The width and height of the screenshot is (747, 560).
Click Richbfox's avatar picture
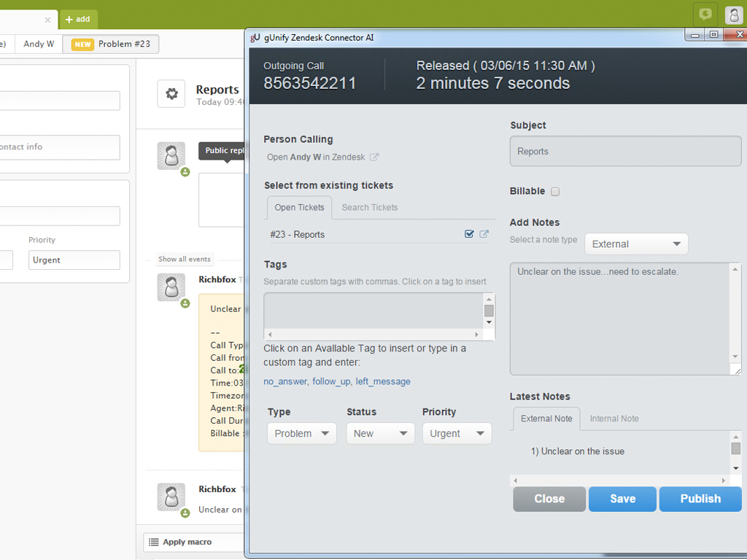(171, 287)
